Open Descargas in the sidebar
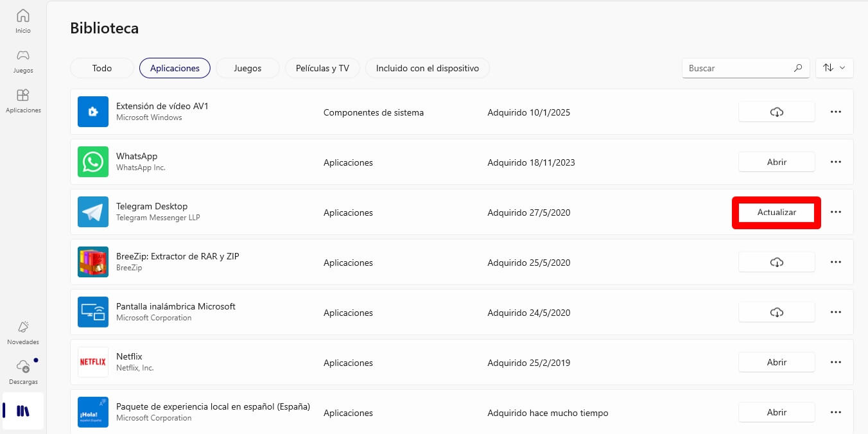 pos(23,372)
